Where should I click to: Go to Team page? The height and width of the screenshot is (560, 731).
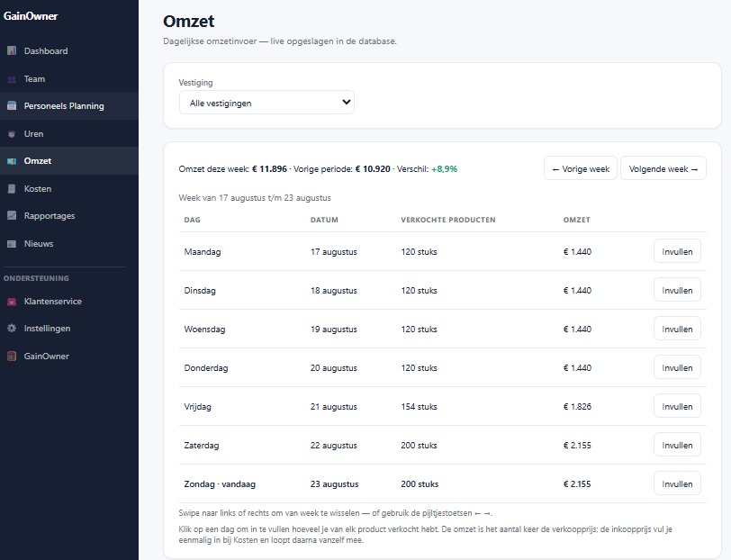pos(69,79)
